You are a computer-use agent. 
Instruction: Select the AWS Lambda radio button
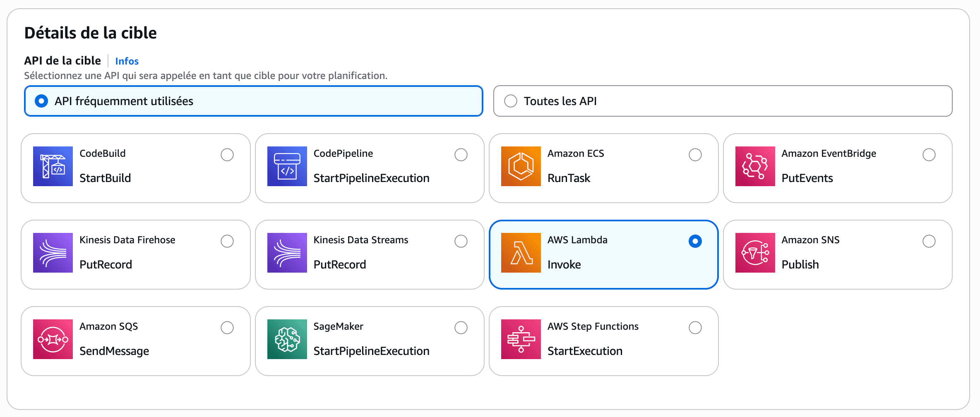click(695, 241)
